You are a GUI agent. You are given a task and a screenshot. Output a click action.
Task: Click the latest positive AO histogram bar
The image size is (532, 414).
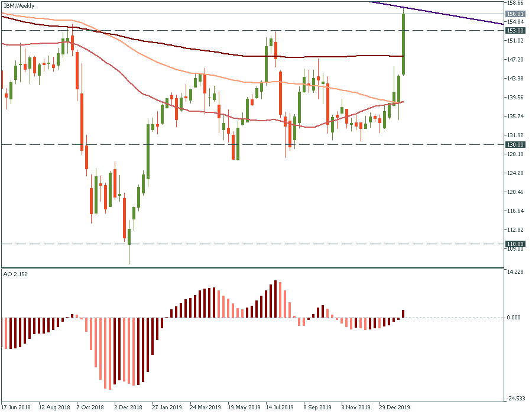coord(404,313)
